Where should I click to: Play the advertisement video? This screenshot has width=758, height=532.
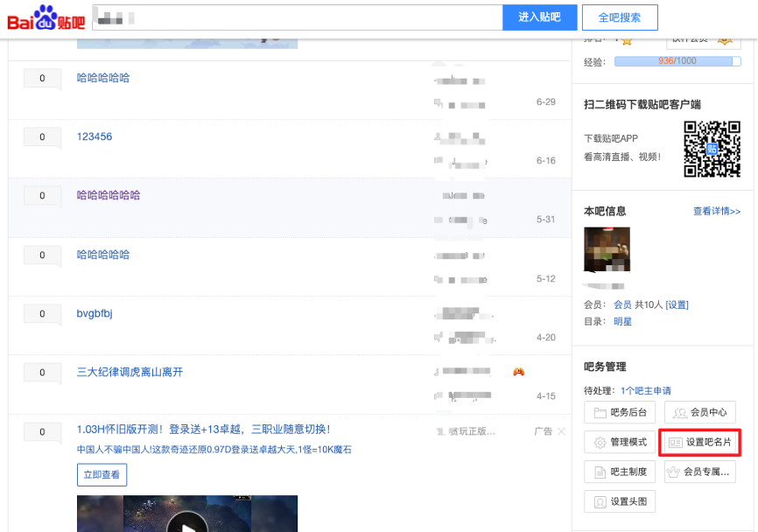click(187, 523)
